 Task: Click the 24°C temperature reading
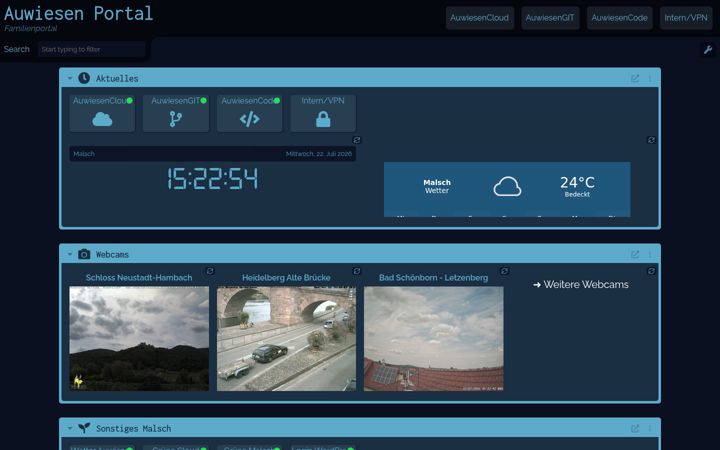577,183
